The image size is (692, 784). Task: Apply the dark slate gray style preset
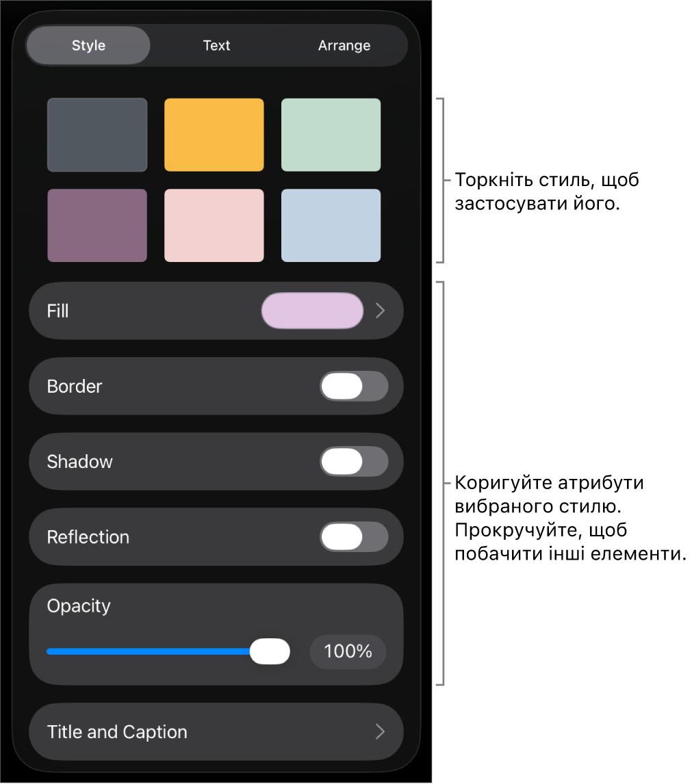pyautogui.click(x=97, y=135)
